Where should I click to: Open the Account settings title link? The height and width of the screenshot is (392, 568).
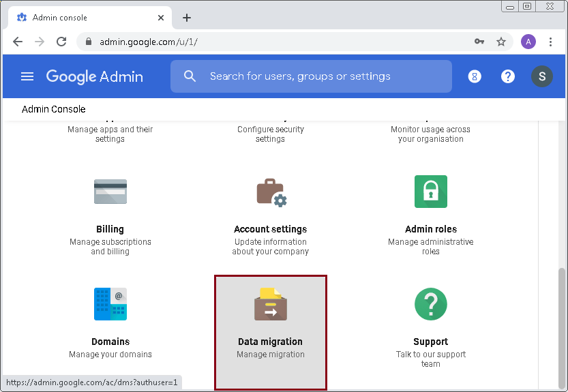tap(271, 229)
